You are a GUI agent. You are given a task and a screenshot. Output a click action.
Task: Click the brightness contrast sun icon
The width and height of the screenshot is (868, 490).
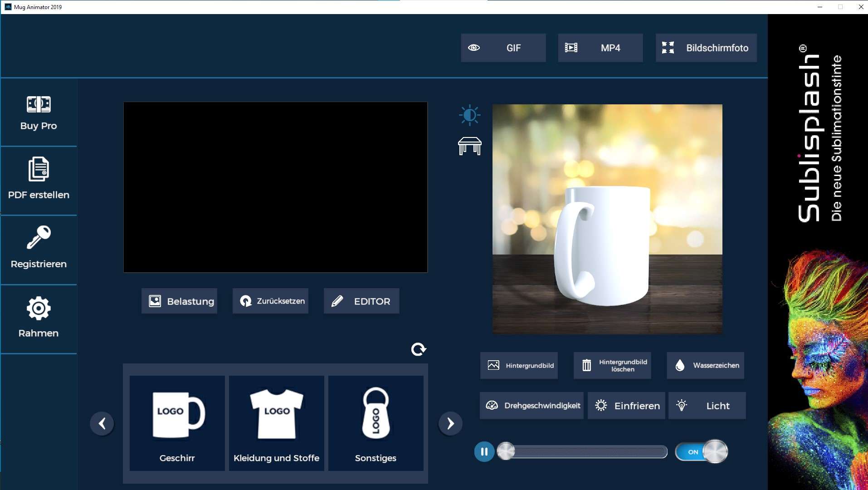click(x=469, y=115)
